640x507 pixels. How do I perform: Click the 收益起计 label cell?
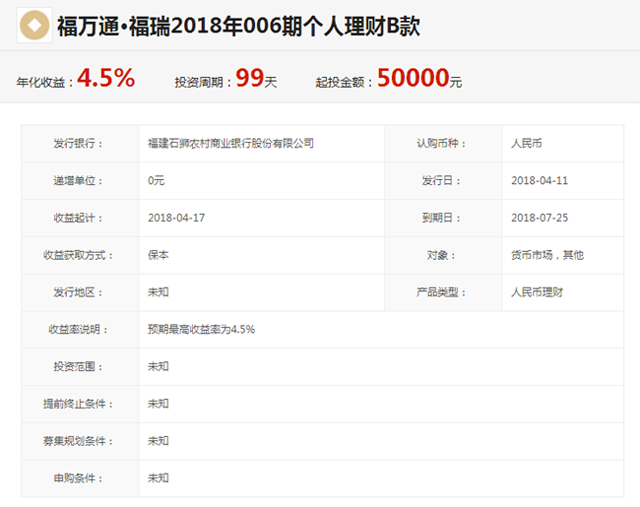click(x=80, y=218)
